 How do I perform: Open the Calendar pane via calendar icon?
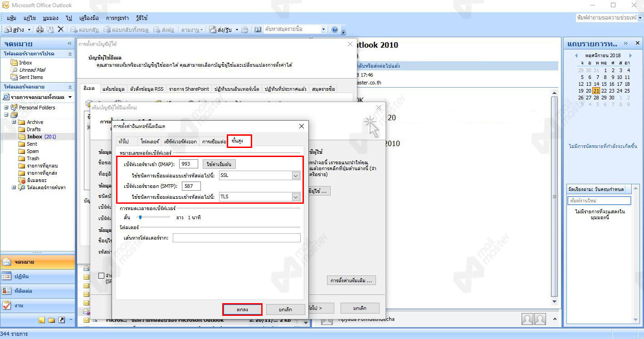pyautogui.click(x=7, y=276)
